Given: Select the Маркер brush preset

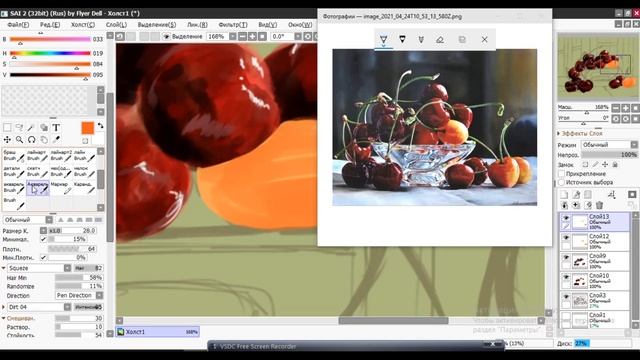Looking at the screenshot, I should 61,187.
